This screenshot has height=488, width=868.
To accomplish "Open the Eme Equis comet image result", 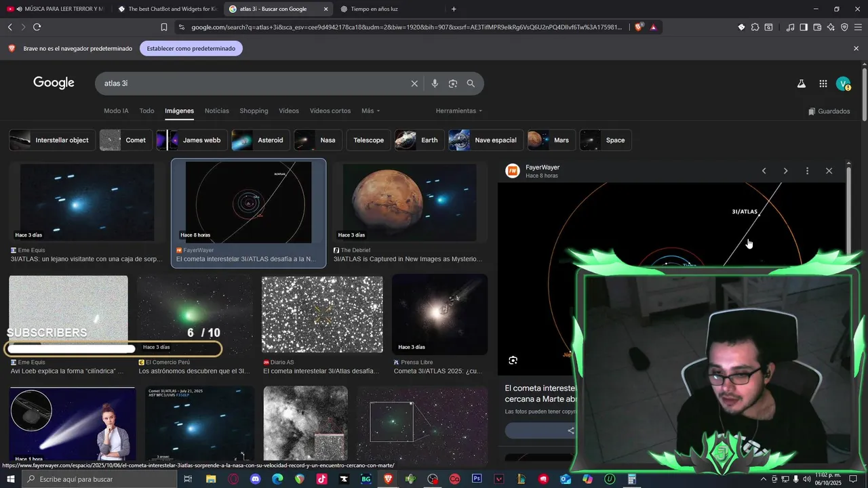I will 86,202.
